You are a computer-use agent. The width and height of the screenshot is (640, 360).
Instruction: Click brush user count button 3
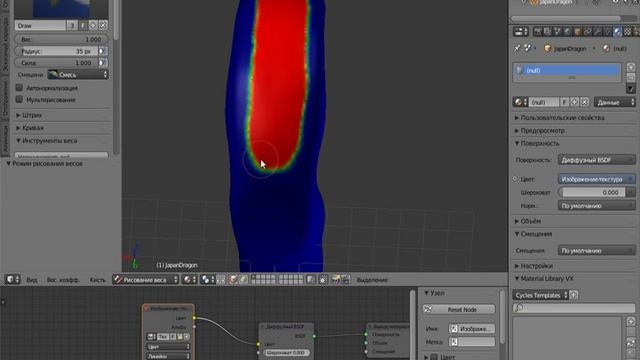tap(72, 26)
